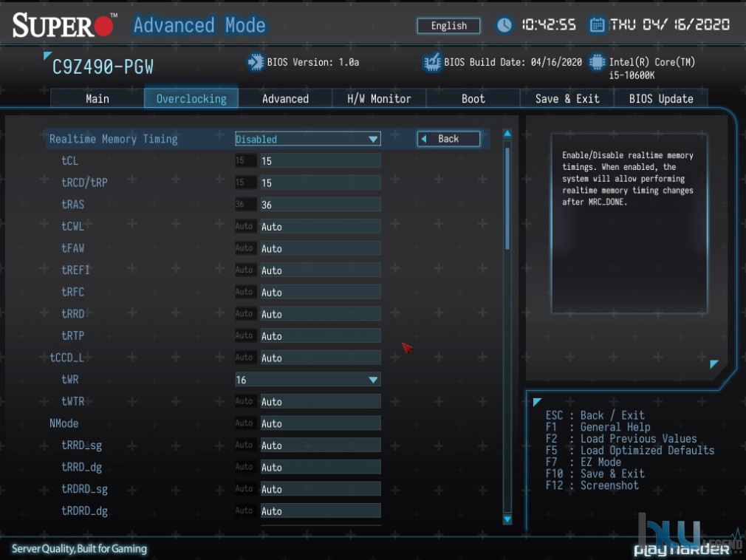Click the BIOS Build Date: 04/16/2020 text
The image size is (746, 560).
pos(513,62)
